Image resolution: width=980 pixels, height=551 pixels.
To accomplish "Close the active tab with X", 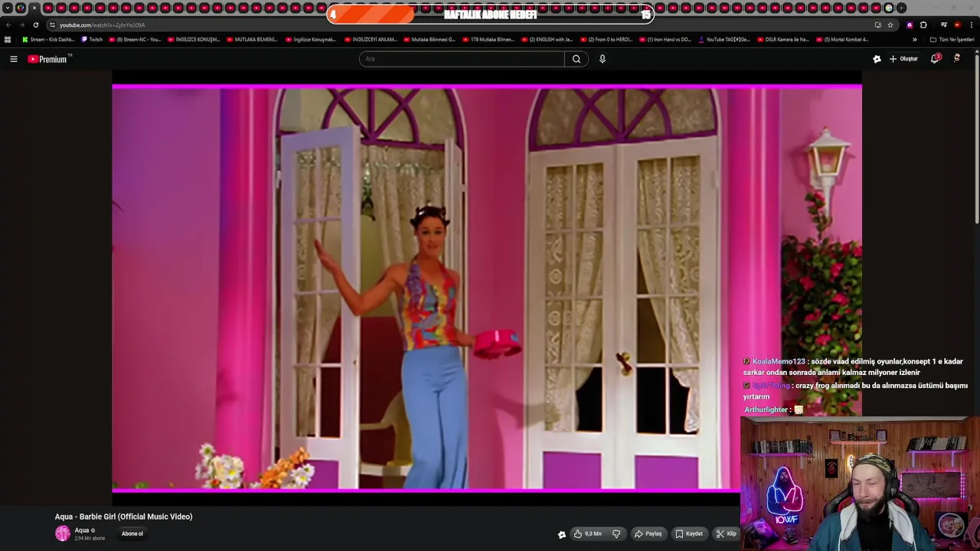I will [34, 8].
